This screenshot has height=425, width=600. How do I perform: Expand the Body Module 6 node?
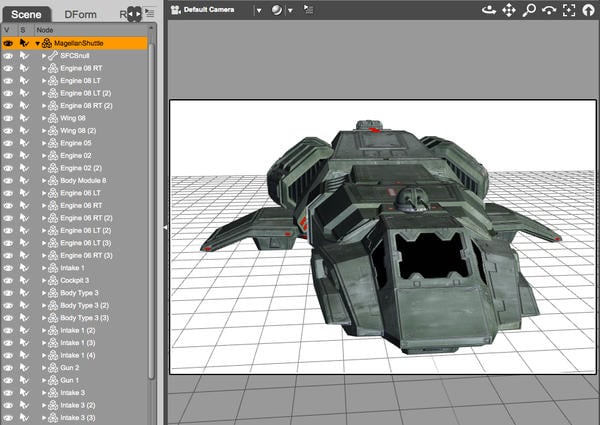[44, 181]
